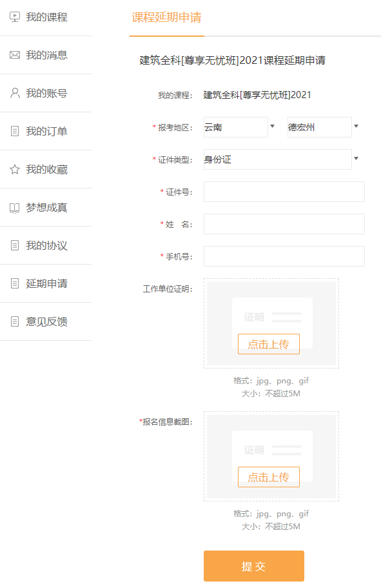Focus the 手机号 input field
The height and width of the screenshot is (588, 381).
[284, 256]
